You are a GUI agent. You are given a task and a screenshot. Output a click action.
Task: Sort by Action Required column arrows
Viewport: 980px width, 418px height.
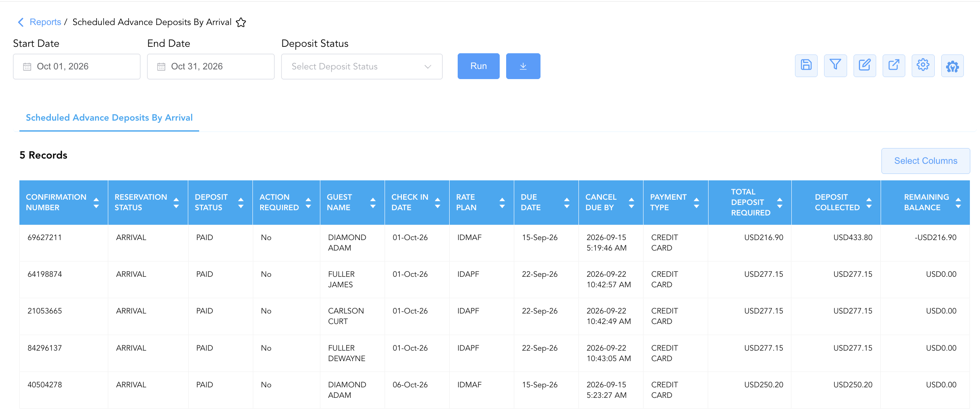(308, 203)
